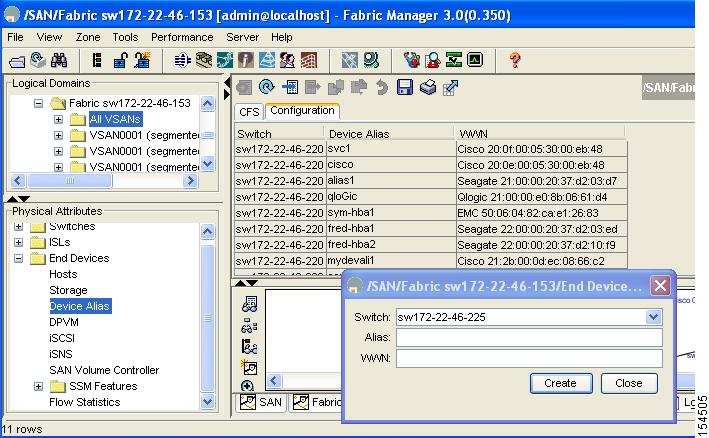Click the running figure toolbar icon

pyautogui.click(x=225, y=60)
